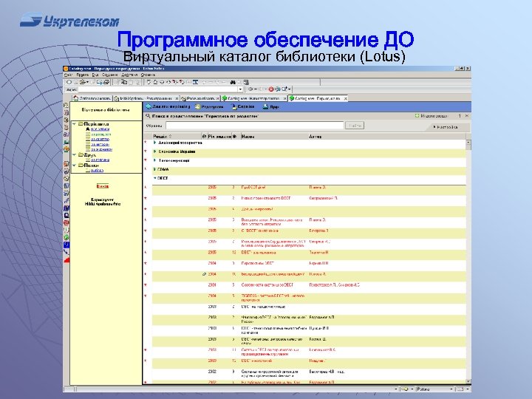Open the Робота location dropdown in status bar
532x399 pixels.
[434, 389]
